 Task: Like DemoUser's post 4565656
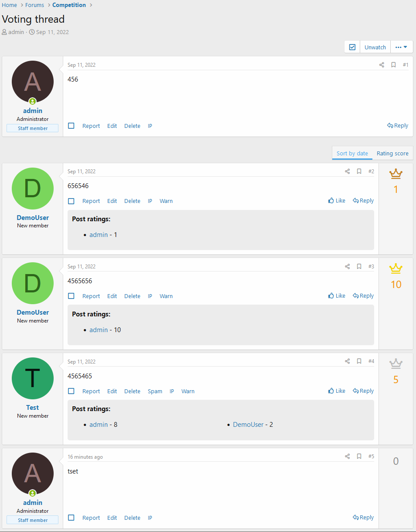pos(337,296)
